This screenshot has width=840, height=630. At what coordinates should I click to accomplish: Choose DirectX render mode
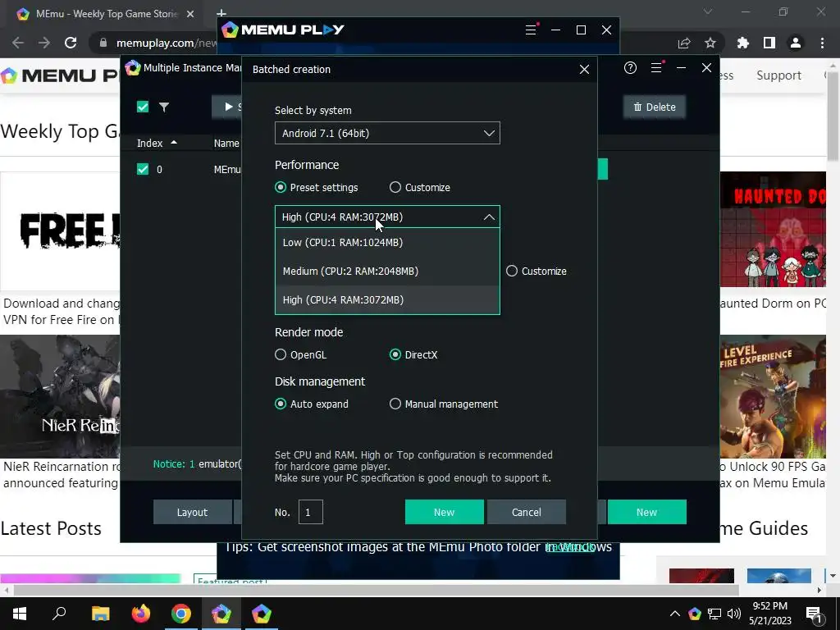tap(395, 354)
